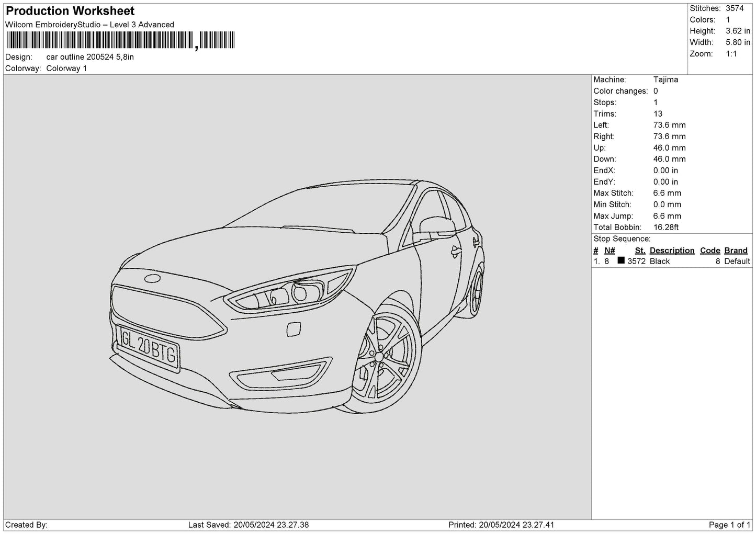Select the Wilcom EmbroideryStudio – Level 3 Advanced line
This screenshot has width=756, height=534.
(89, 25)
